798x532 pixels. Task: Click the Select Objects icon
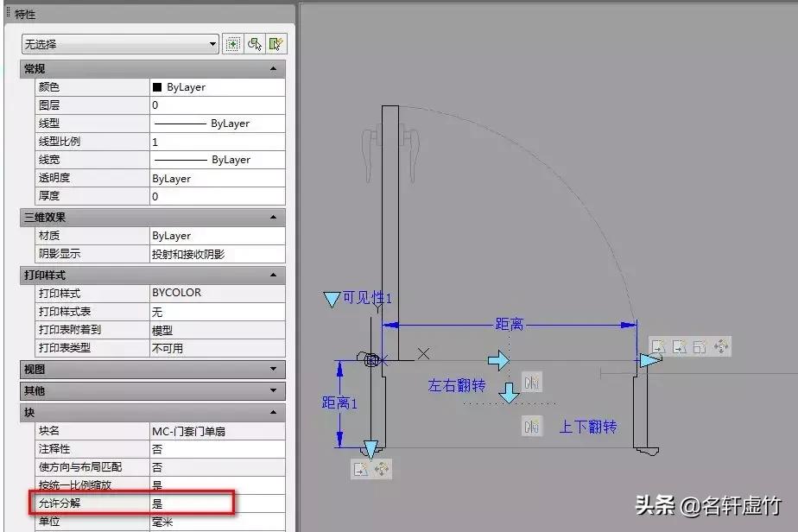255,43
